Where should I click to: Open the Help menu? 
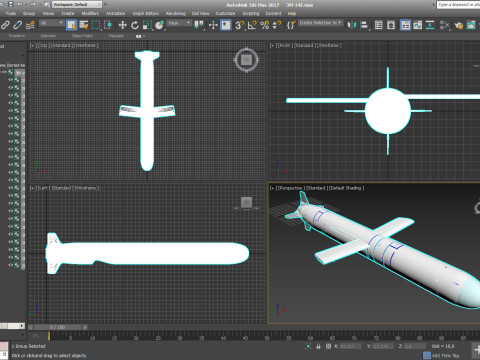pos(292,13)
